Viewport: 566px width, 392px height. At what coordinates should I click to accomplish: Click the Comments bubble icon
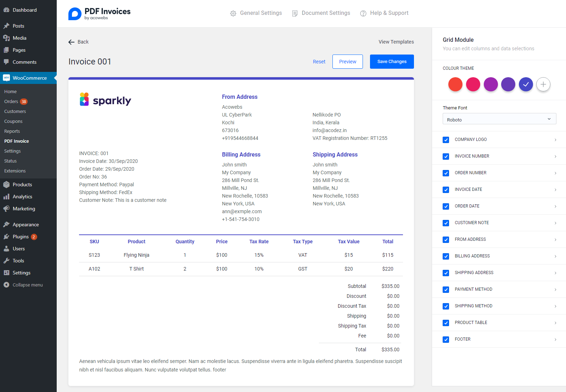(6, 62)
